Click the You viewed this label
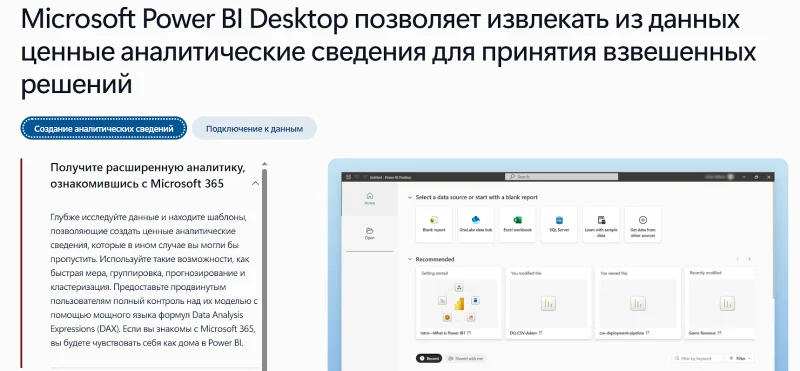This screenshot has height=371, width=800. pyautogui.click(x=614, y=274)
